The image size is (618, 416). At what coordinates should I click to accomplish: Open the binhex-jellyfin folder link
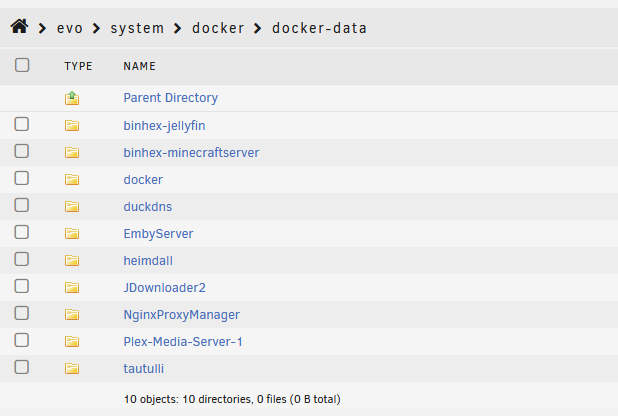click(x=164, y=126)
